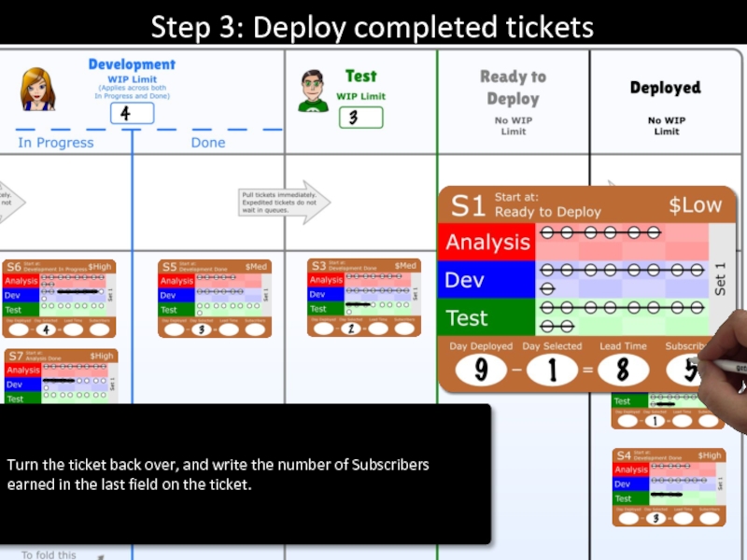Click the Pull tickets immediately arrow

tap(285, 203)
